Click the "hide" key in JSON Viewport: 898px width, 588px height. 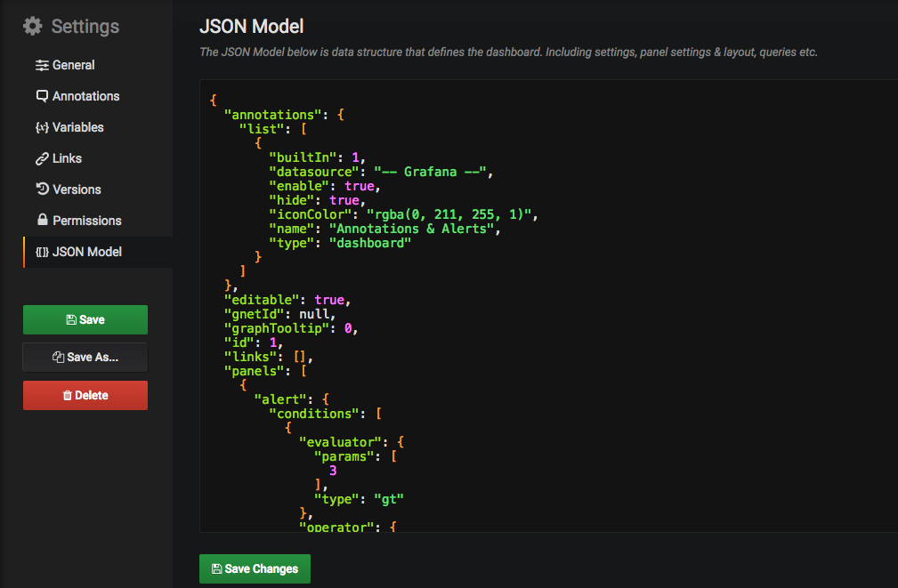[x=292, y=200]
